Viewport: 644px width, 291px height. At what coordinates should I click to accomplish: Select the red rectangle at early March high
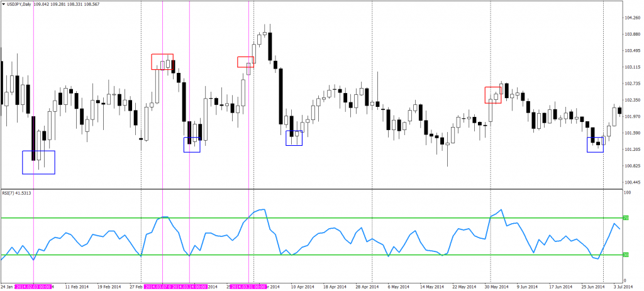pyautogui.click(x=162, y=62)
